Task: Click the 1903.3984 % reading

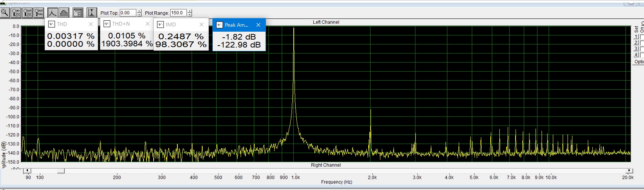Action: (x=127, y=44)
